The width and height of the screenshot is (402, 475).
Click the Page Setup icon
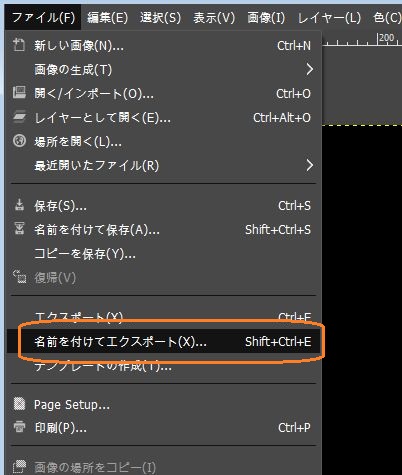pyautogui.click(x=19, y=404)
